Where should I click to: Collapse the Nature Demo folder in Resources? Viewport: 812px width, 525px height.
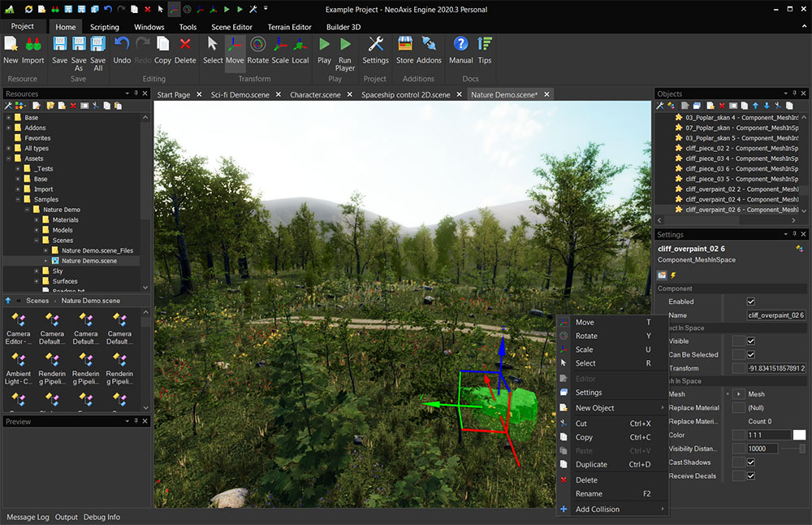tap(27, 209)
